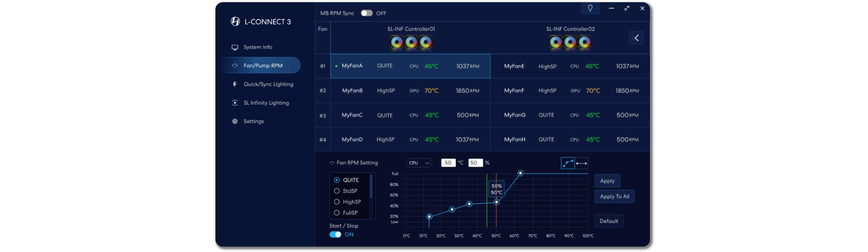Select the HighSP fan profile
Viewport: 868px width, 252px height.
pos(337,202)
